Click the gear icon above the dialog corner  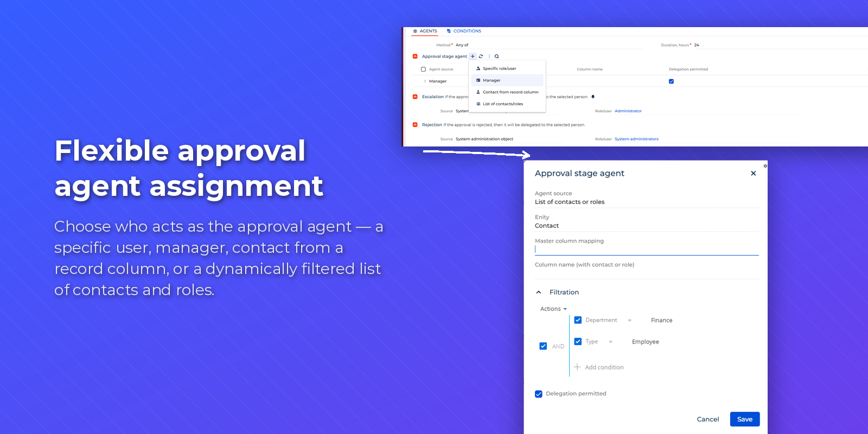click(765, 166)
